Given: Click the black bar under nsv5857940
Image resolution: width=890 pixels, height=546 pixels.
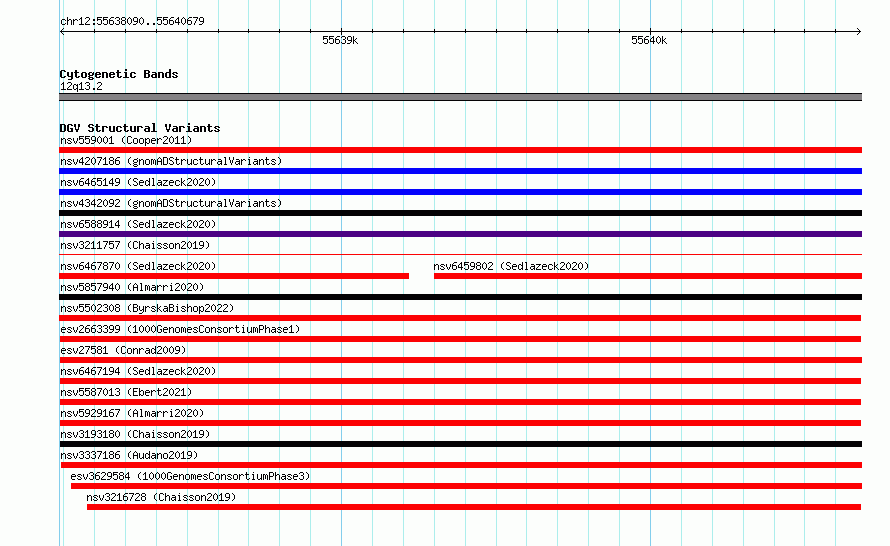Looking at the screenshot, I should click(x=460, y=297).
